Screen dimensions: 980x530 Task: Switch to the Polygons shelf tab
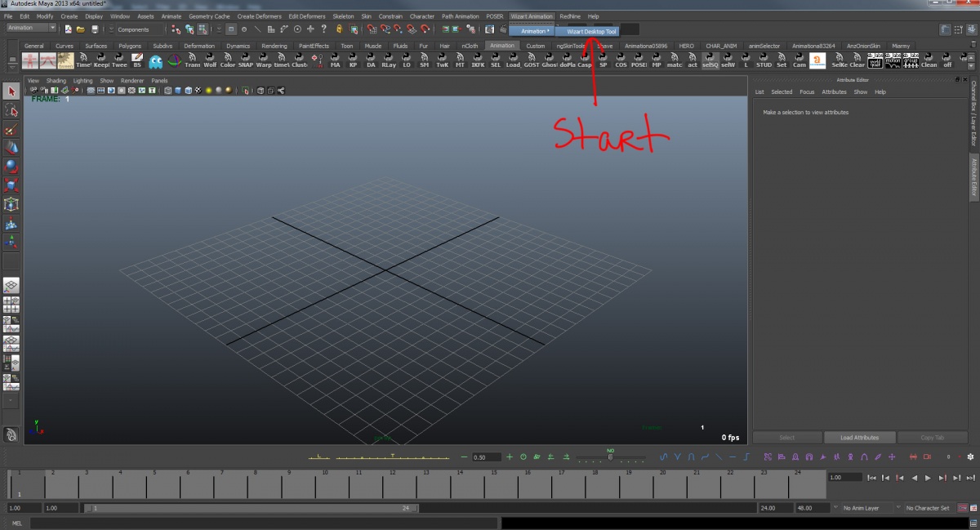tap(131, 46)
